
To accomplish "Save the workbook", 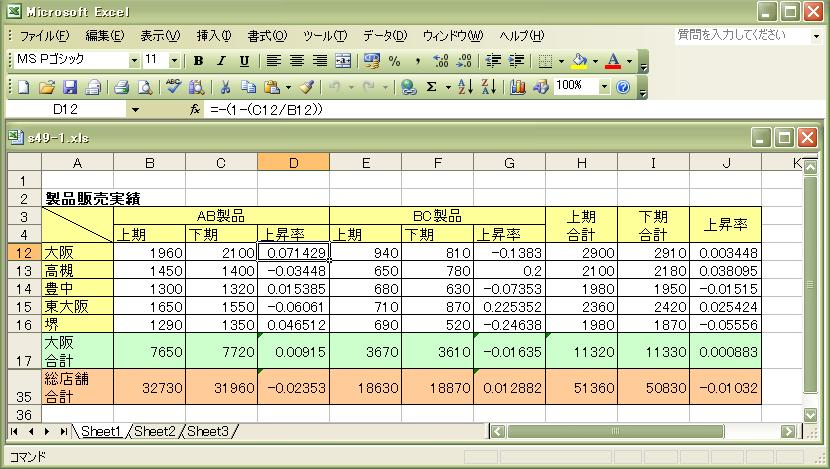I will (x=70, y=87).
